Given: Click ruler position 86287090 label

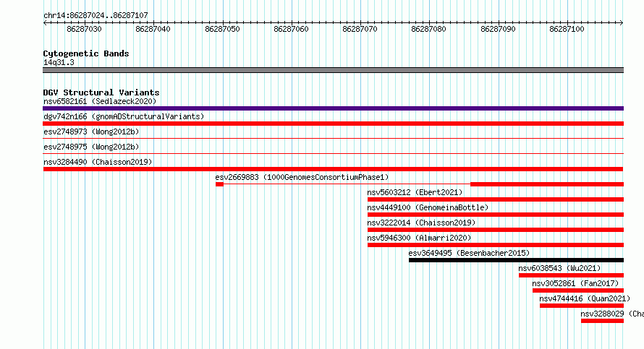Looking at the screenshot, I should pyautogui.click(x=498, y=29).
